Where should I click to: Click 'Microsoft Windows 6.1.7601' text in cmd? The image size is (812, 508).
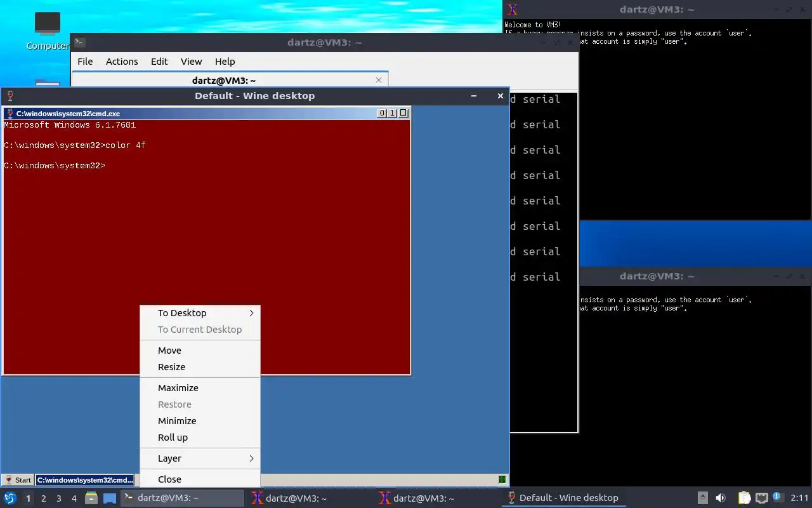(70, 125)
